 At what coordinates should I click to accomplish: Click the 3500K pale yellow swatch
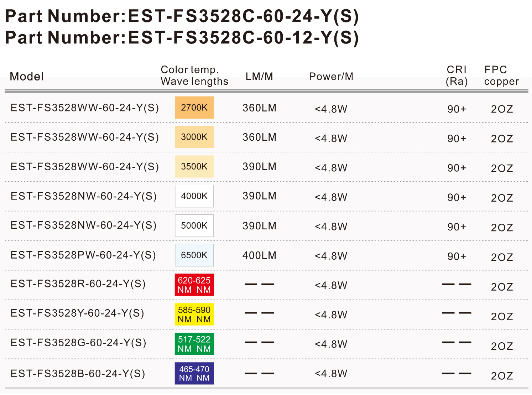pos(194,167)
